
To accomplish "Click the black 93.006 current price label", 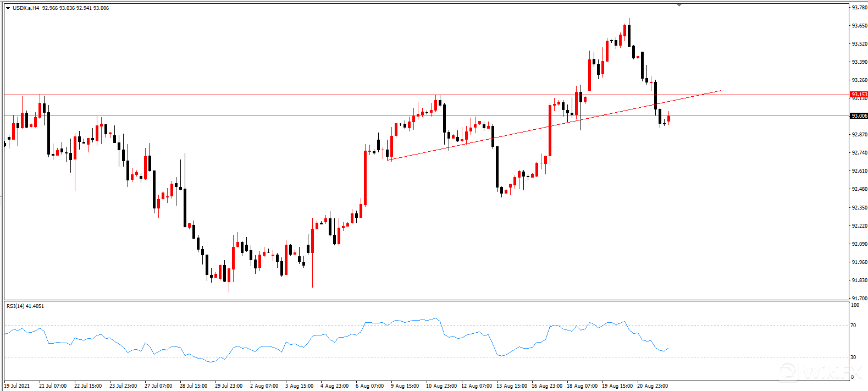I will coord(859,116).
